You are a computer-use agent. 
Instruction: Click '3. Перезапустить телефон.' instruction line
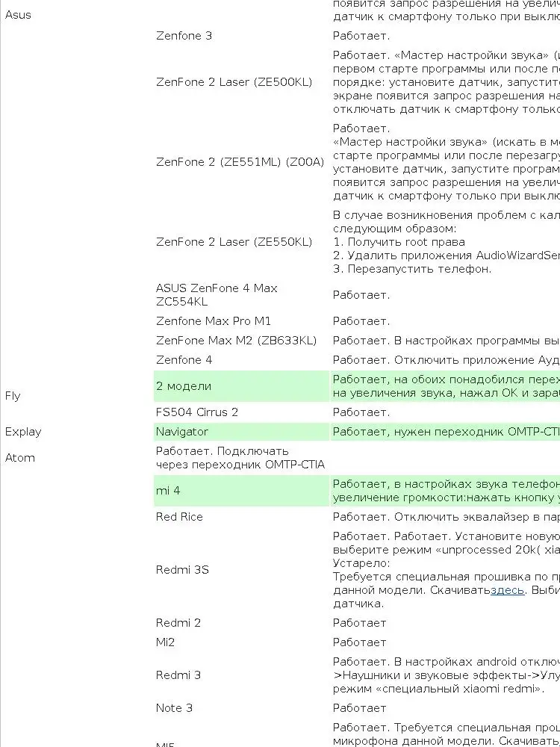click(x=412, y=269)
